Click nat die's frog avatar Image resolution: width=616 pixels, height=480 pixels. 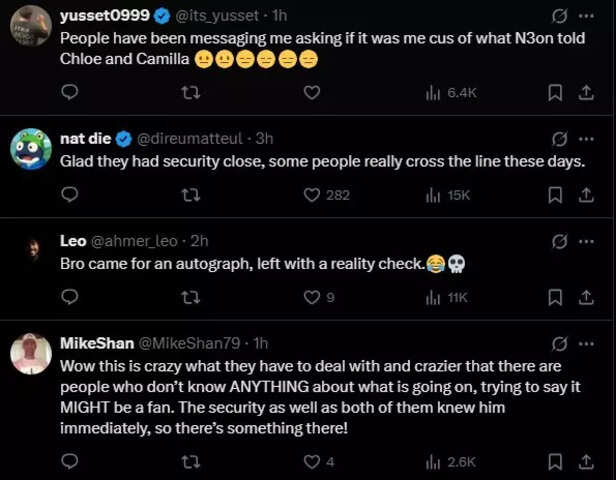tap(31, 149)
